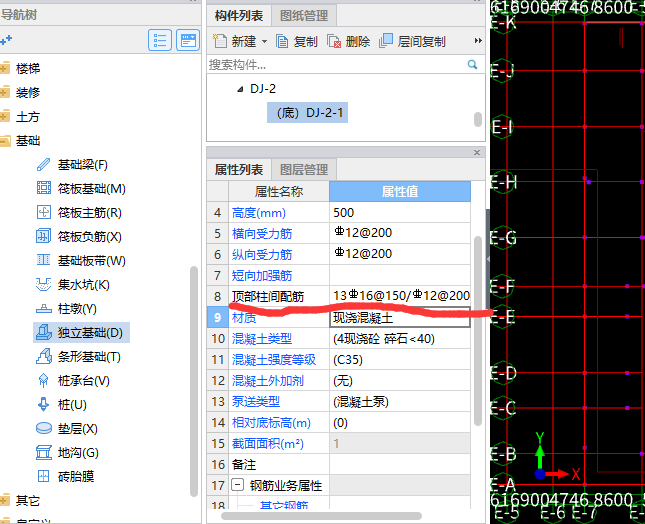Select 筏板负筋(X) icon

point(43,236)
